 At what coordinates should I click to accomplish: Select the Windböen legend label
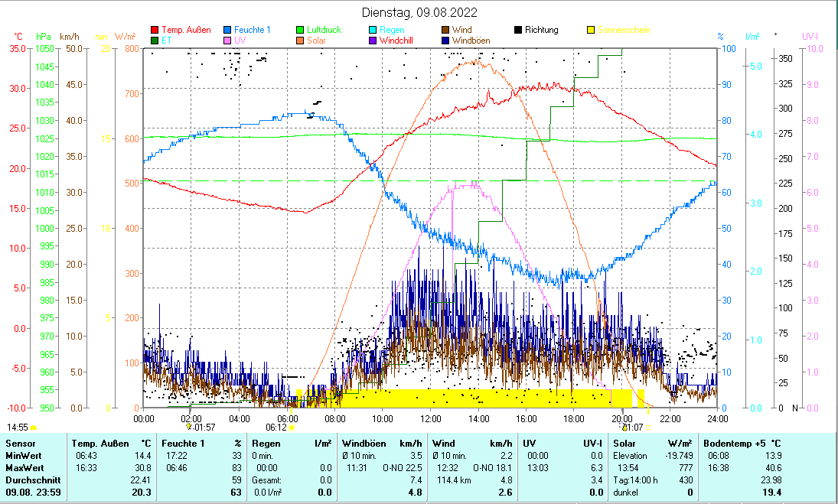tap(471, 41)
